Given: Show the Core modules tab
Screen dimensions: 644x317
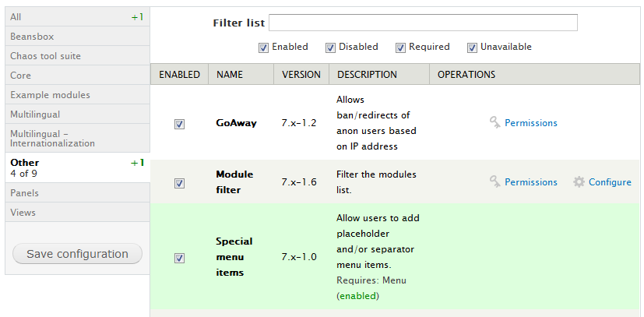Looking at the screenshot, I should click(x=76, y=75).
